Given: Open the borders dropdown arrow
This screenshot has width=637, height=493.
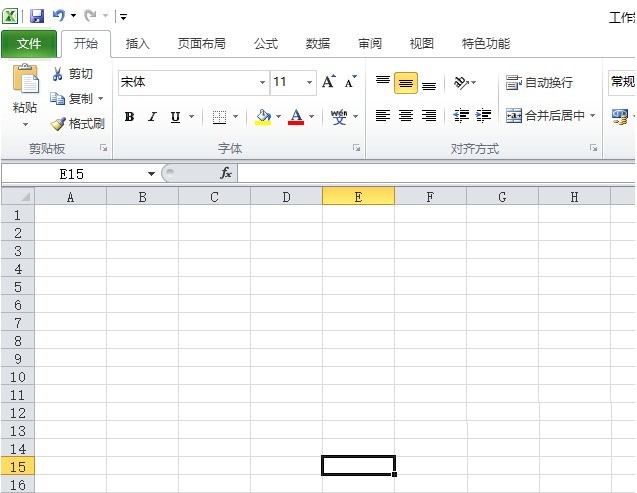Looking at the screenshot, I should 235,117.
